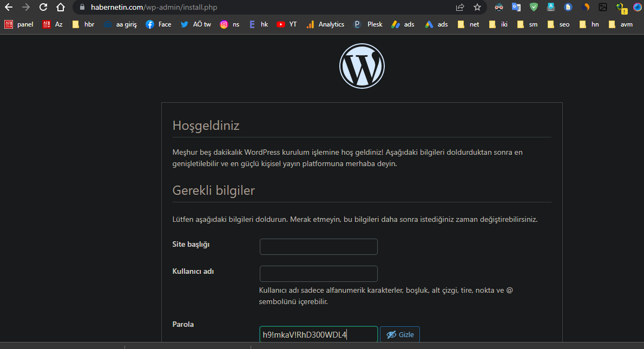Open the YouTube 'YT' bookmark

tap(287, 25)
